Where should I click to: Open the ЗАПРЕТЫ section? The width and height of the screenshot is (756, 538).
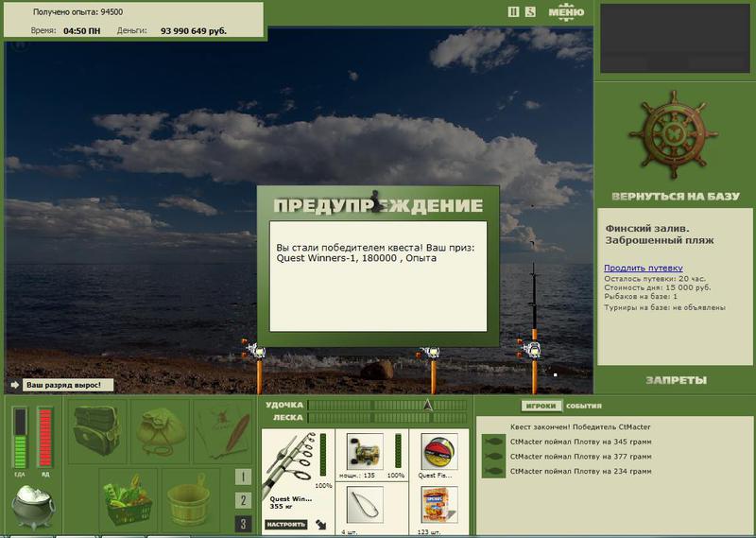pyautogui.click(x=676, y=380)
